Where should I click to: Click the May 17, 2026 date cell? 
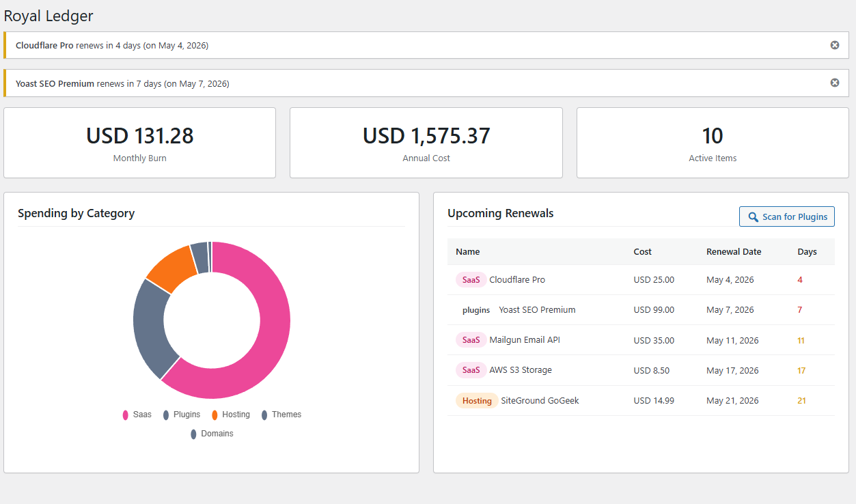[x=732, y=371]
